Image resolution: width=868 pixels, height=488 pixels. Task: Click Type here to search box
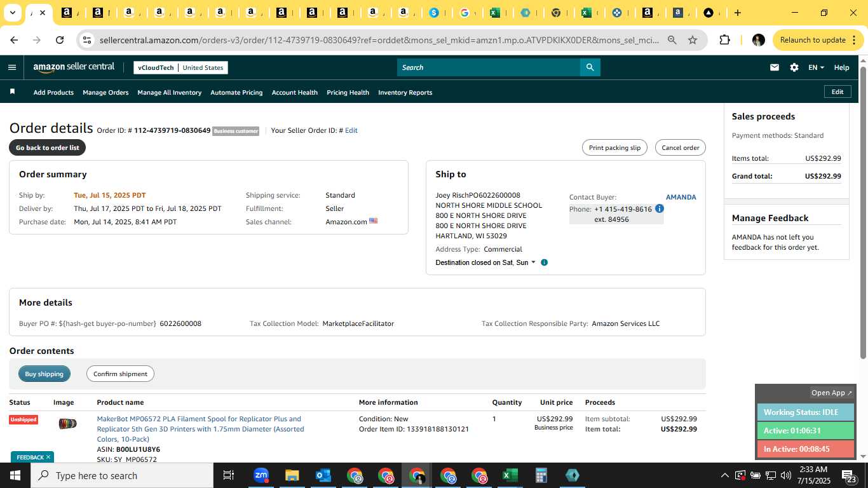[x=121, y=475]
